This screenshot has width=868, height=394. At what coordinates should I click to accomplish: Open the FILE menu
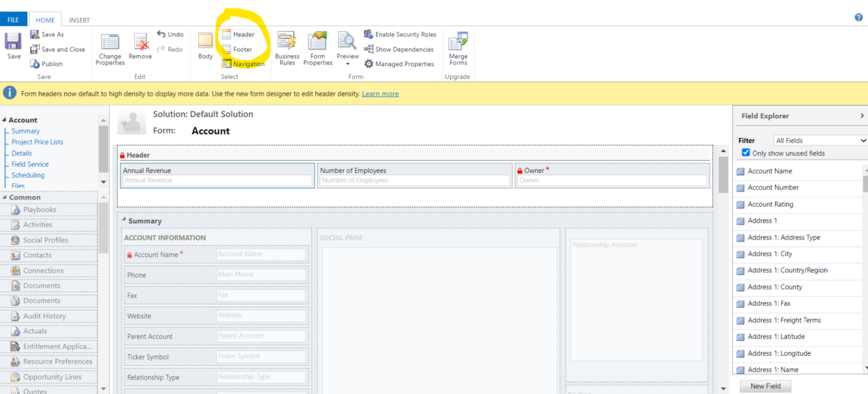point(12,19)
